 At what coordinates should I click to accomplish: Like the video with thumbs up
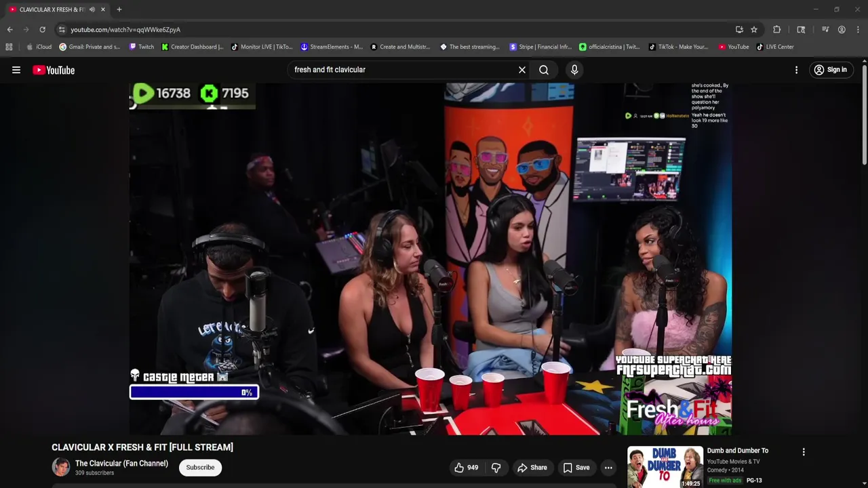click(466, 468)
